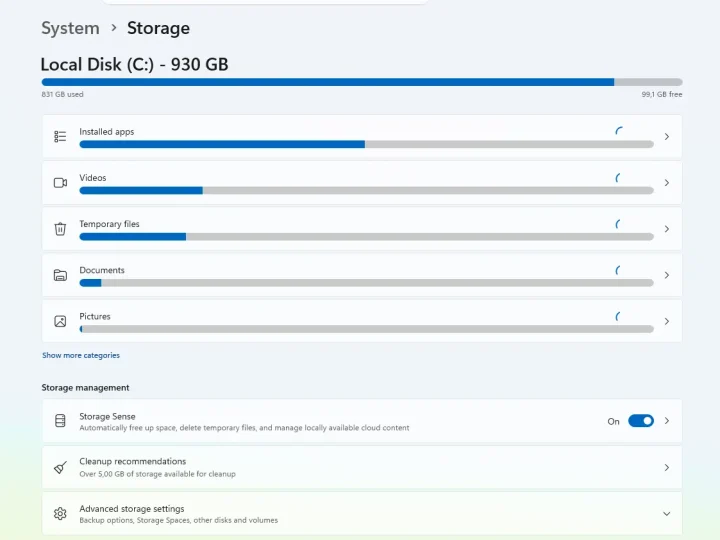Click the Pictures image icon
Viewport: 720px width, 540px height.
60,321
